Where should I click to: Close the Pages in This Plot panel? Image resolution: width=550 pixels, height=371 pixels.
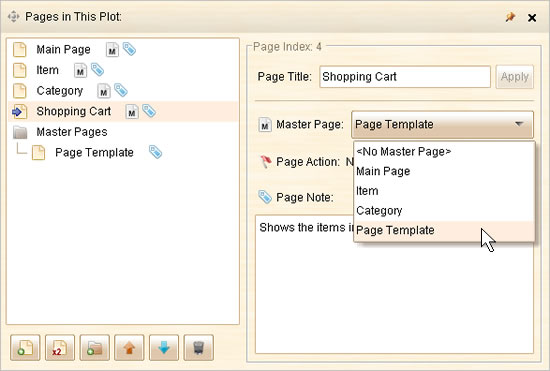tap(532, 18)
